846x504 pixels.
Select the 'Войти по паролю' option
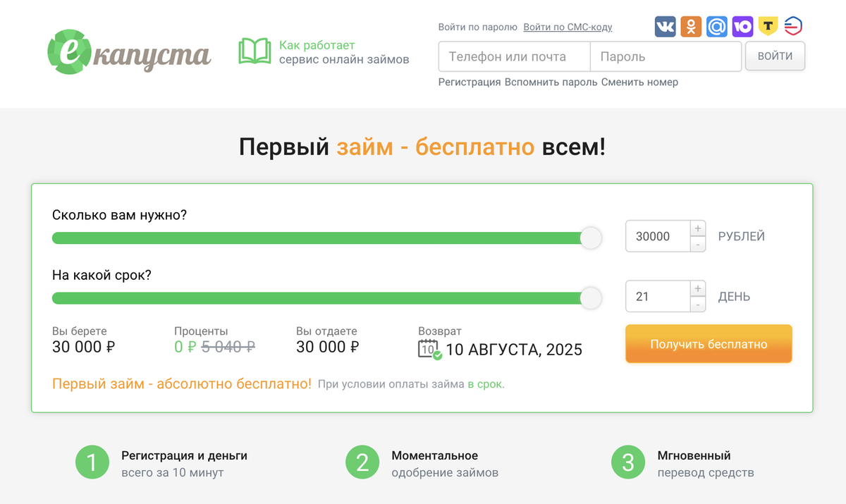pos(477,26)
